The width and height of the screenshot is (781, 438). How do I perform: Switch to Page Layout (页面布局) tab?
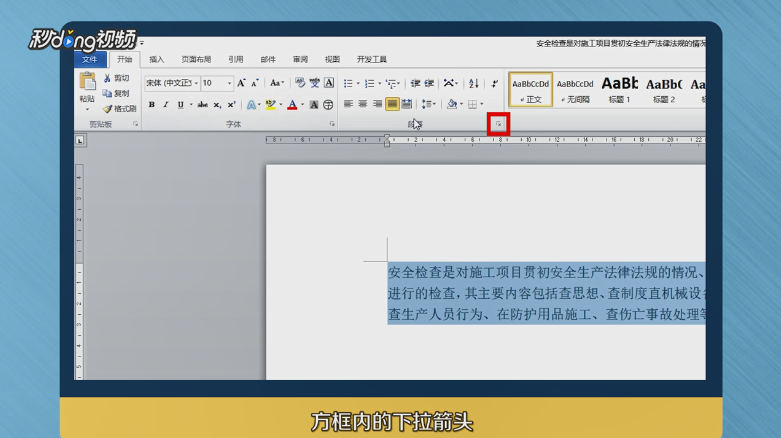pos(196,59)
